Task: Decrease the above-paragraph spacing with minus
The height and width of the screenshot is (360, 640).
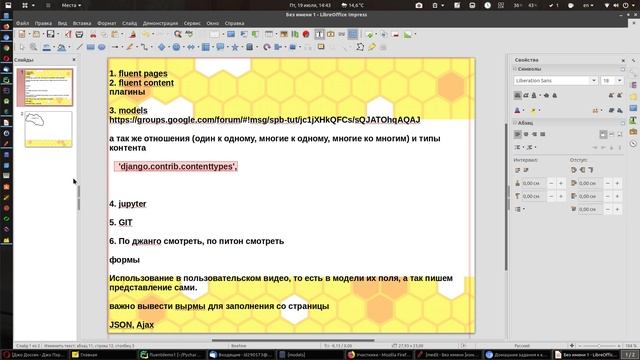Action: [x=551, y=183]
